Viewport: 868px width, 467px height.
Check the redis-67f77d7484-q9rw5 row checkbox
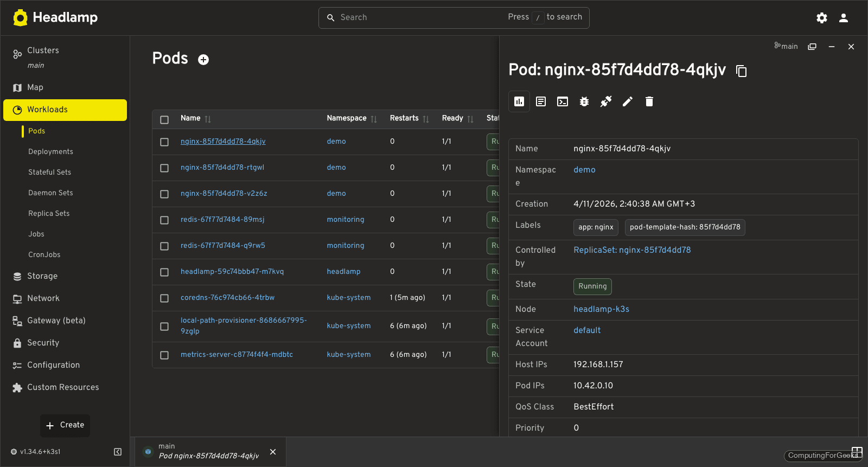[x=164, y=246]
